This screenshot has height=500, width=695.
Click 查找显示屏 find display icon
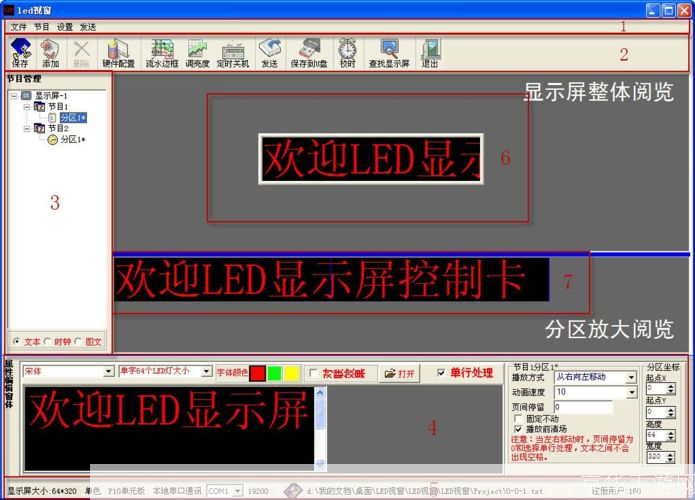tap(389, 53)
